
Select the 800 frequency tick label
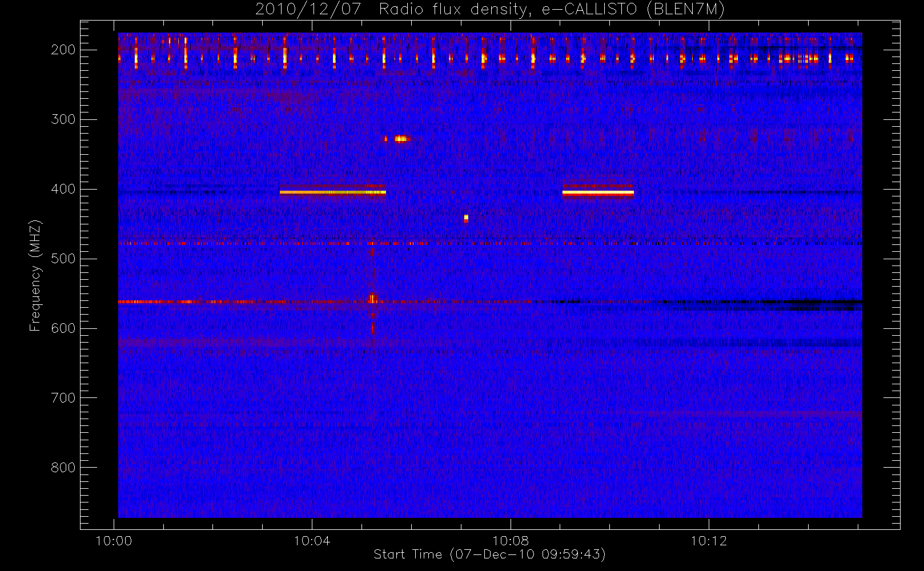[63, 468]
